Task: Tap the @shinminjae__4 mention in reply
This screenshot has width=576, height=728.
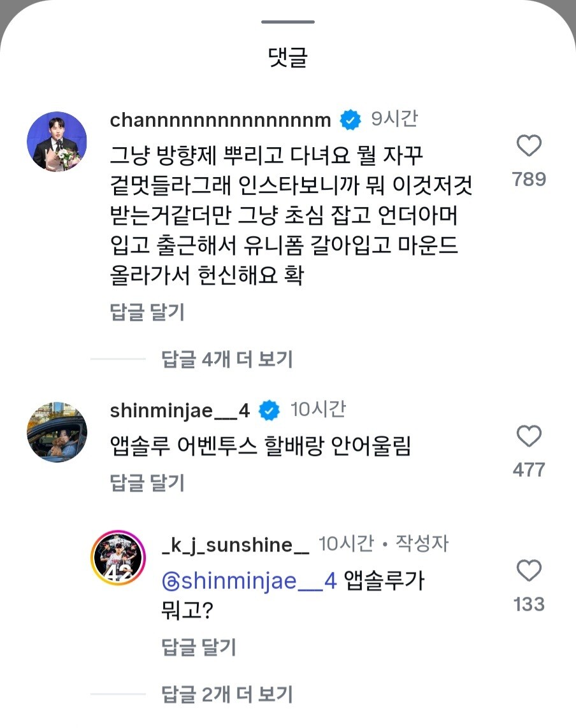Action: 249,581
